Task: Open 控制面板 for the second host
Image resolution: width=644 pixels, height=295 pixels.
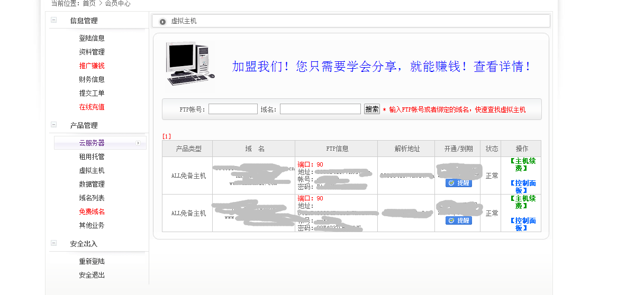Action: [x=522, y=224]
